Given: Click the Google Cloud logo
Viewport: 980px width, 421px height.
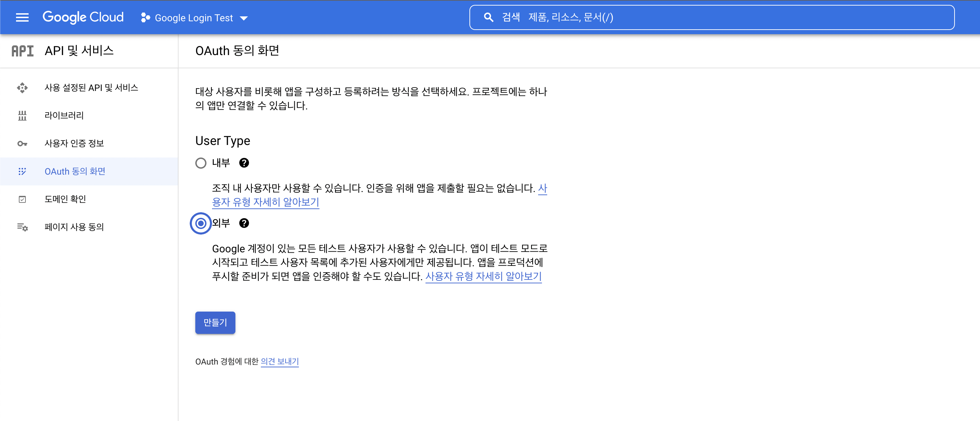Looking at the screenshot, I should (83, 17).
